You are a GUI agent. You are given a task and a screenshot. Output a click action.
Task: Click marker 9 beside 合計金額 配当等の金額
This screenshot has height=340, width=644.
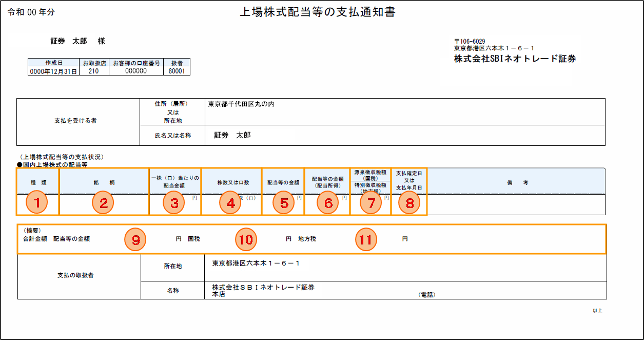pyautogui.click(x=135, y=239)
